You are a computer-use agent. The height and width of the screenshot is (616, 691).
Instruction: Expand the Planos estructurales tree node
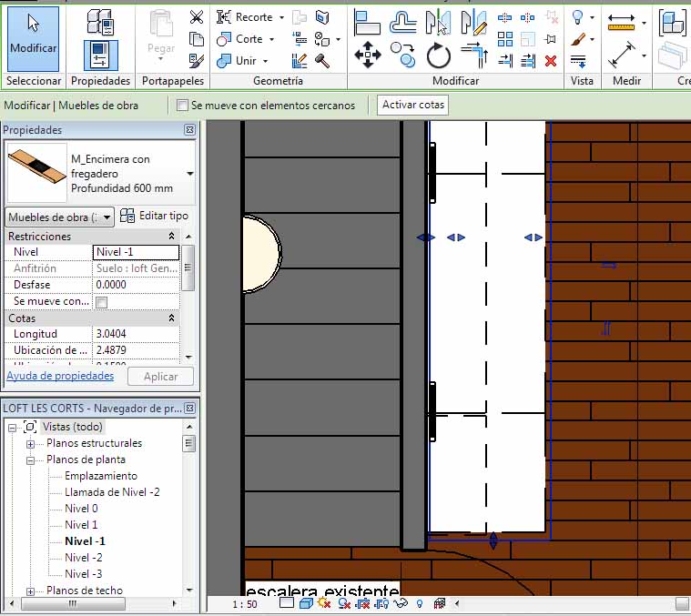click(30, 444)
